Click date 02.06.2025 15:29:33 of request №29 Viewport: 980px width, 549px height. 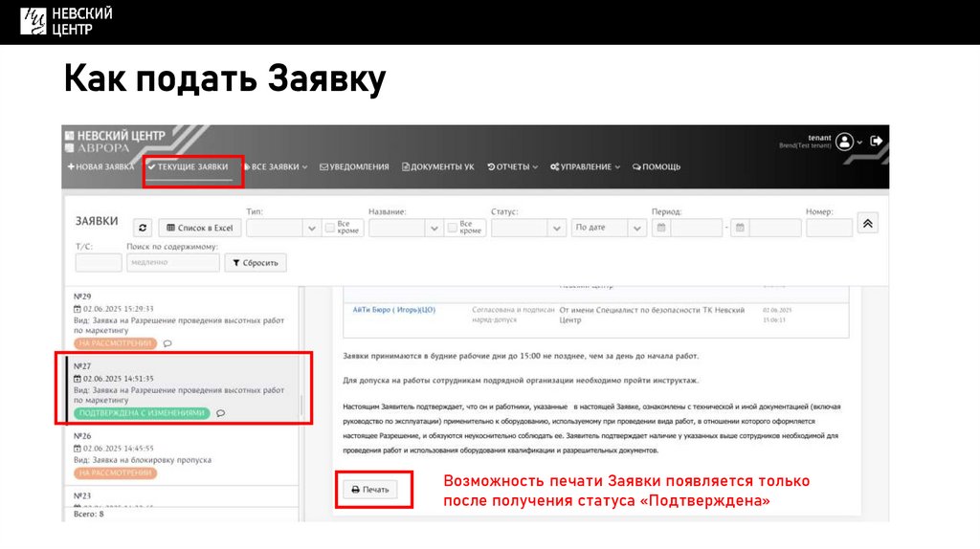coord(118,309)
